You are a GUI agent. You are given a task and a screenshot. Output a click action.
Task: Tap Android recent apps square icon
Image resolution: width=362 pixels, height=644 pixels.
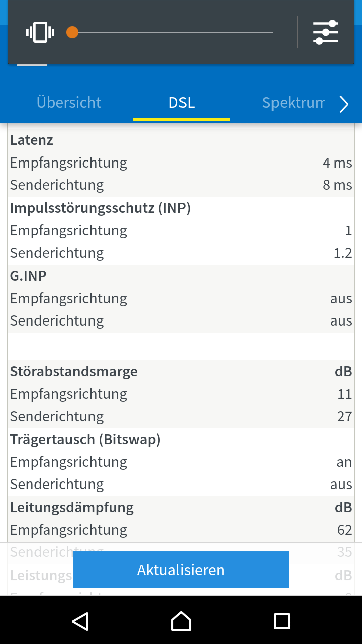pos(282,621)
